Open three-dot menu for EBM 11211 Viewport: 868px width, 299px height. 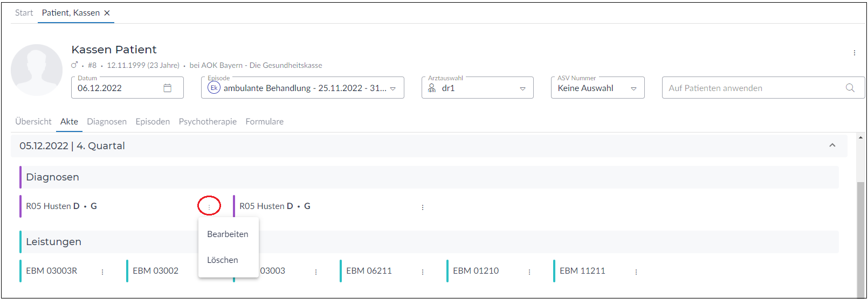[636, 272]
